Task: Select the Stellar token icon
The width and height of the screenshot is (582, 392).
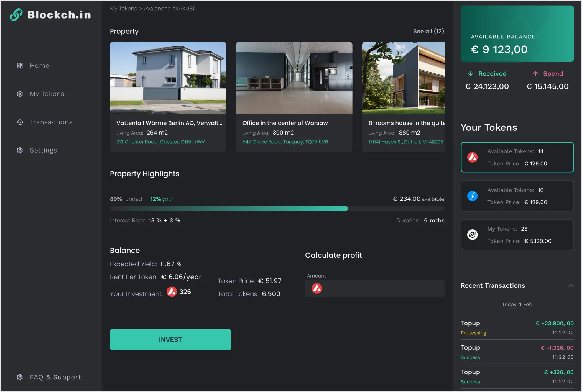Action: 472,235
